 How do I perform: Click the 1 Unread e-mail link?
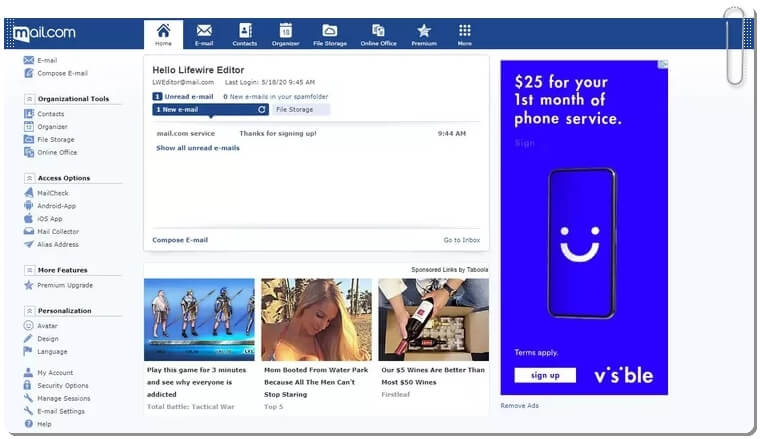[183, 96]
